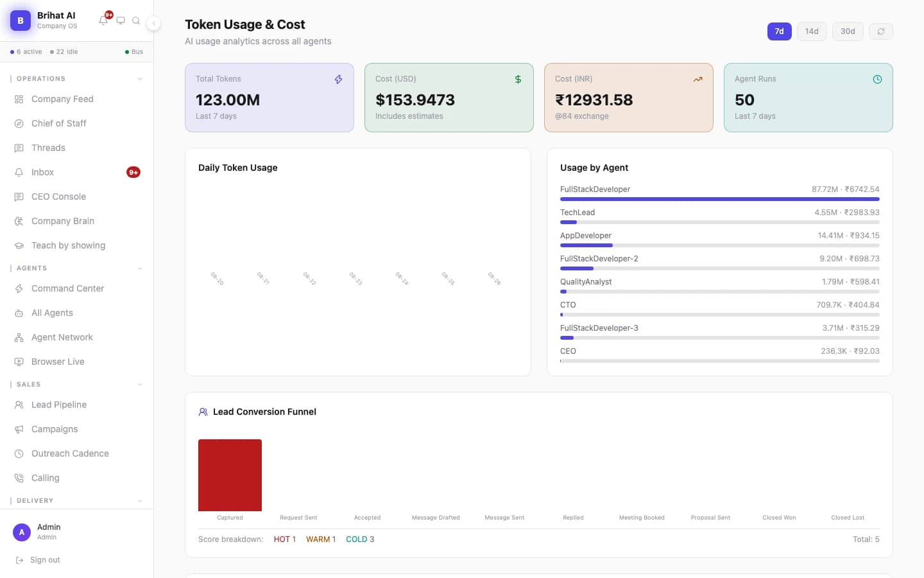Click the Inbox bell icon
Screen dimensions: 924x578
pyautogui.click(x=19, y=172)
